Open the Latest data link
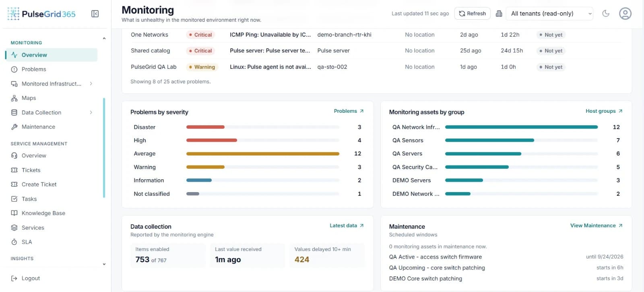Screen dimensions: 644x292 347,226
